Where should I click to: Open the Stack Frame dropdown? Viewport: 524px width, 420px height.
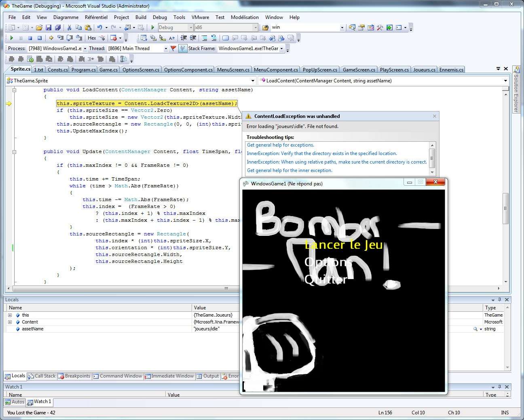281,48
